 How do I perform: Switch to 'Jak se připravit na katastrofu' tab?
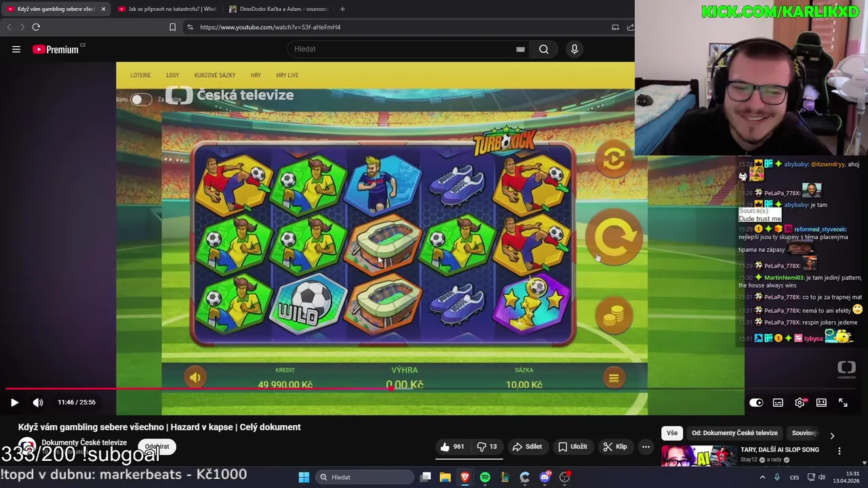tap(167, 9)
